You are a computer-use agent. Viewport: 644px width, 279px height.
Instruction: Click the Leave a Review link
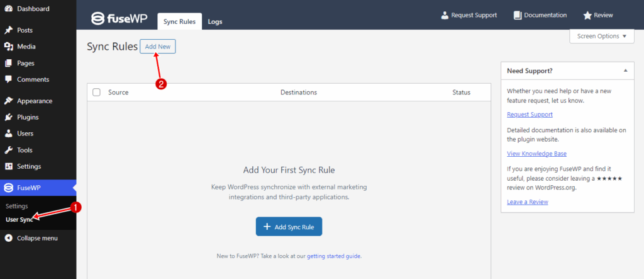[x=528, y=202]
